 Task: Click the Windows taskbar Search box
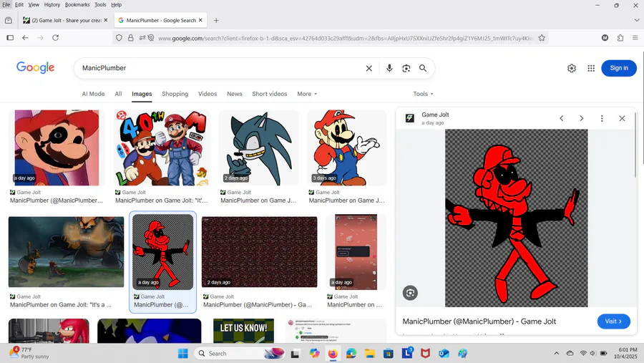pos(240,353)
